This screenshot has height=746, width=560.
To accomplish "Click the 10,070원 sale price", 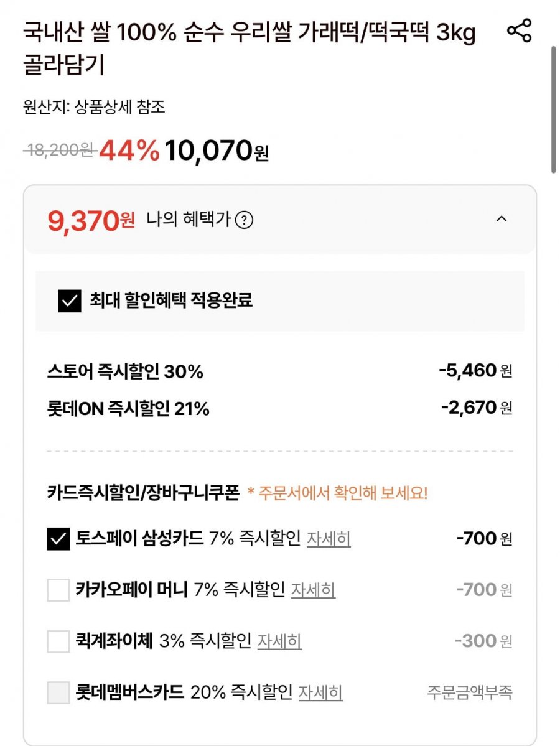I will point(217,151).
